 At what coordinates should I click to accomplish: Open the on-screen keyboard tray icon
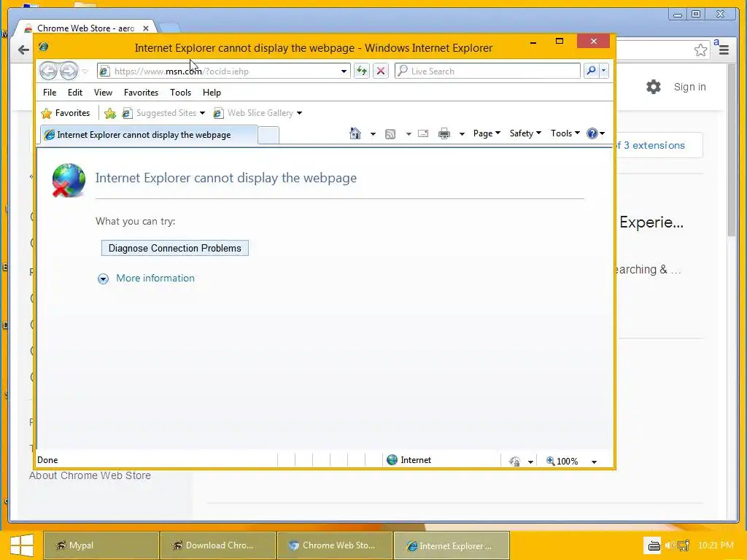click(x=654, y=545)
